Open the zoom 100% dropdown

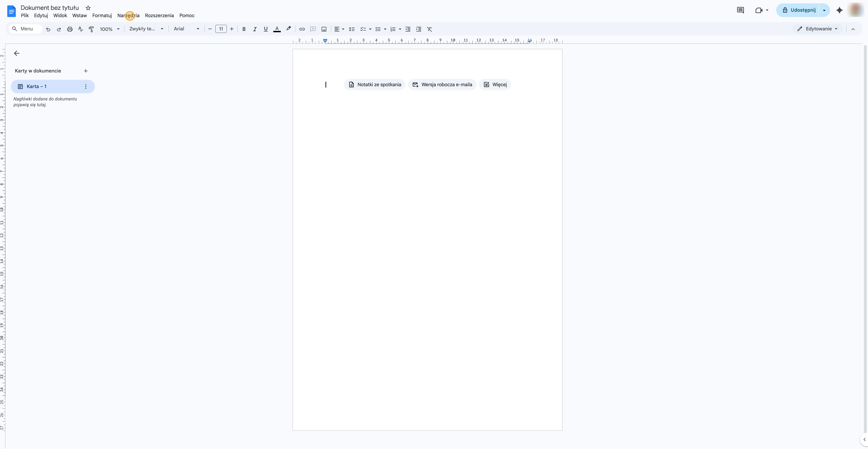click(110, 29)
